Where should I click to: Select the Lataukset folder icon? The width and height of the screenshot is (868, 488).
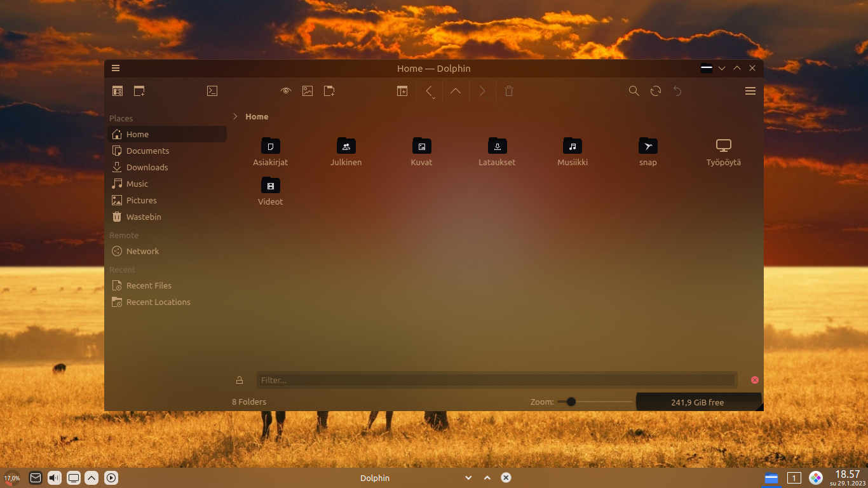tap(498, 146)
